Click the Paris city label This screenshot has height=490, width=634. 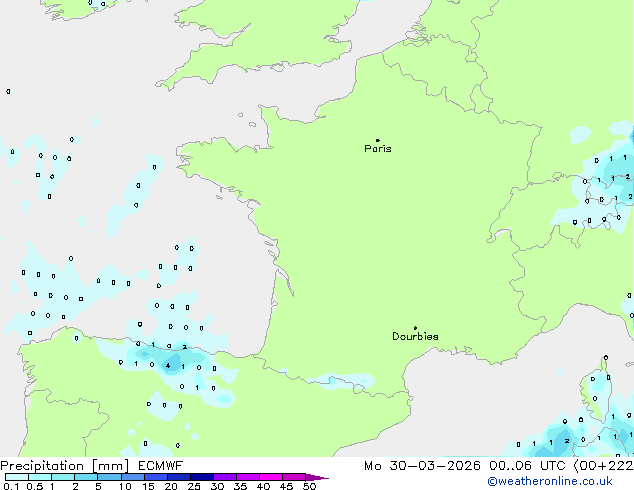click(x=378, y=149)
